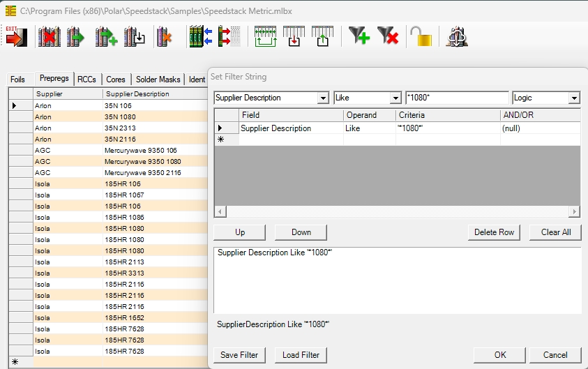Click the Delete Row button
Viewport: 588px width, 369px height.
point(494,232)
